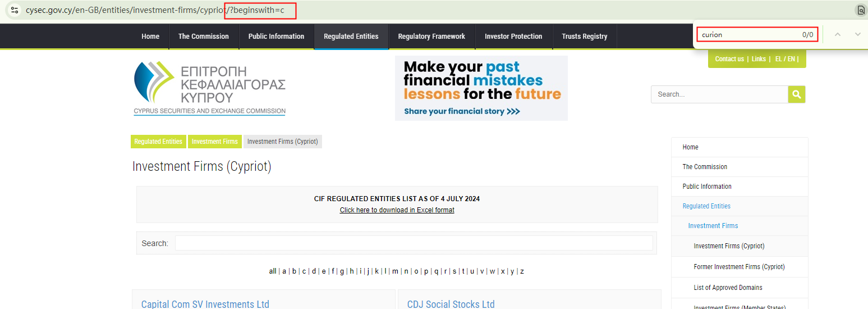Filter firms by letter p
The image size is (868, 309).
(x=426, y=271)
